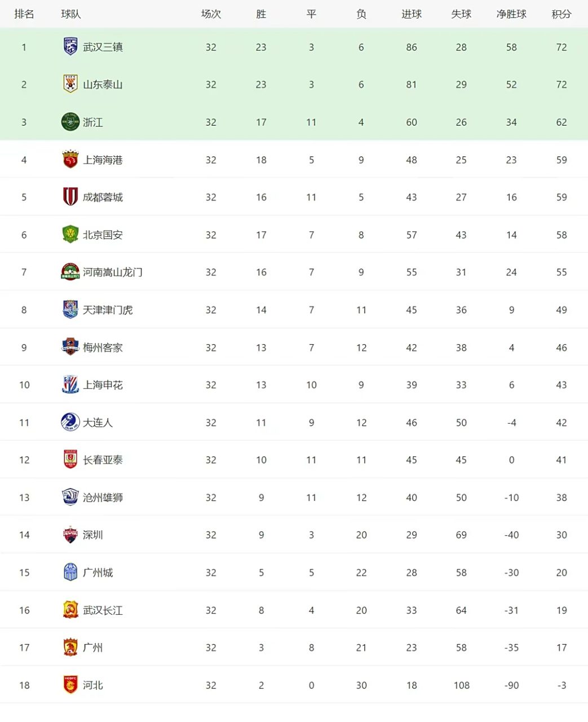The width and height of the screenshot is (588, 722).
Task: Click the Chengdu Rongcheng (成都蓉城) club crest
Action: [x=70, y=197]
